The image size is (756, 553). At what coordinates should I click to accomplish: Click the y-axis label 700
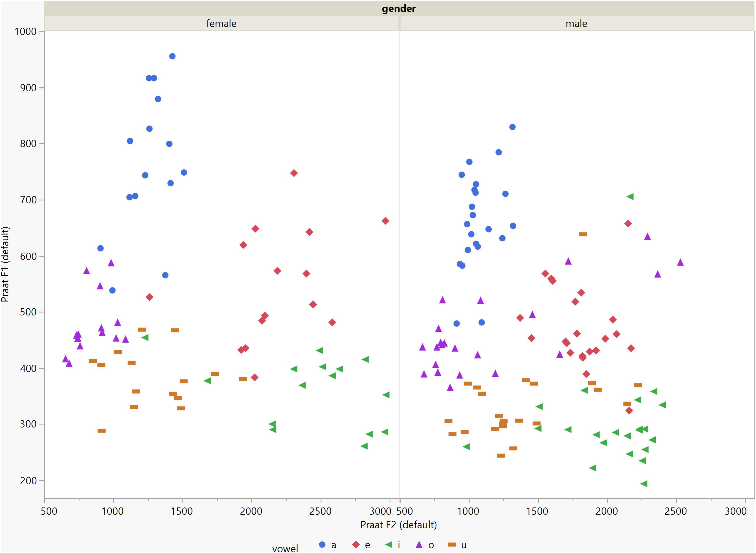[28, 200]
